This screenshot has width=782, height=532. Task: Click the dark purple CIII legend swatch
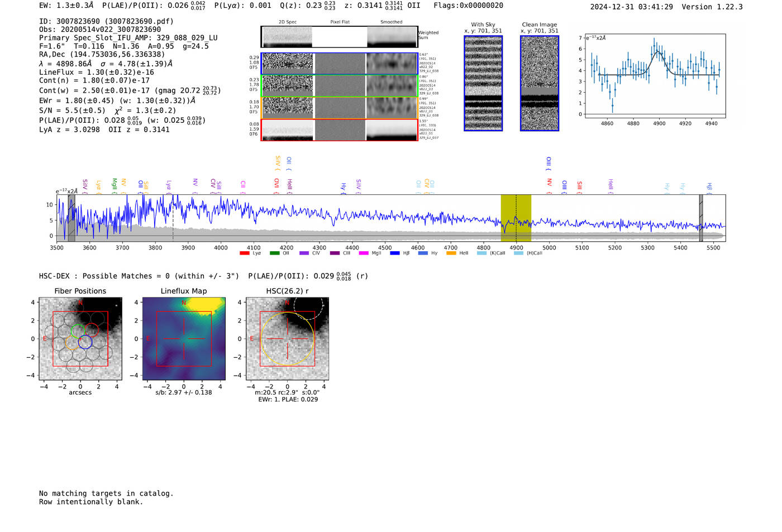click(335, 253)
